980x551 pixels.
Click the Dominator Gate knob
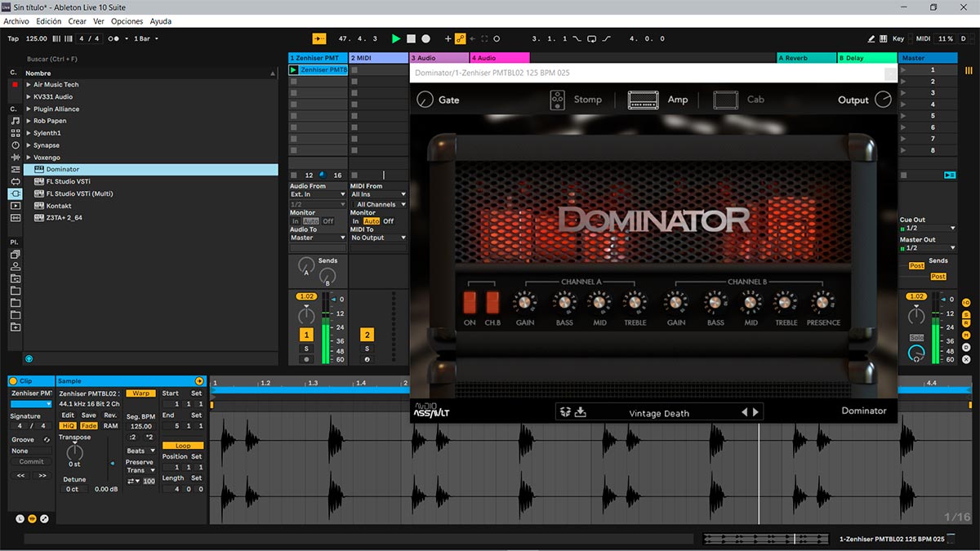[x=425, y=100]
